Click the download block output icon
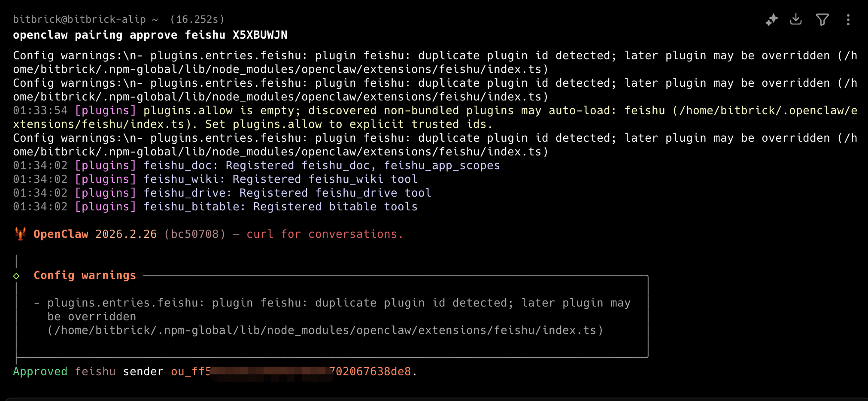The image size is (868, 401). [796, 19]
